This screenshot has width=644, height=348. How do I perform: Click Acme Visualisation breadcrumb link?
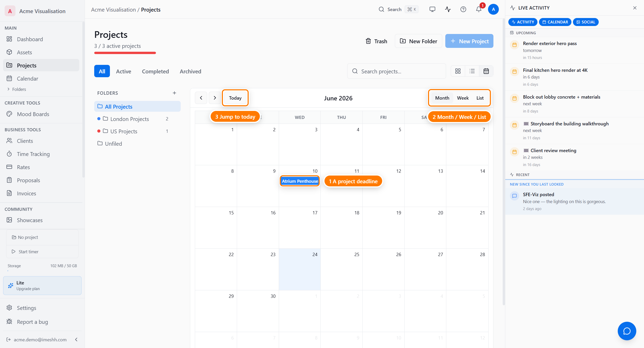(x=114, y=10)
